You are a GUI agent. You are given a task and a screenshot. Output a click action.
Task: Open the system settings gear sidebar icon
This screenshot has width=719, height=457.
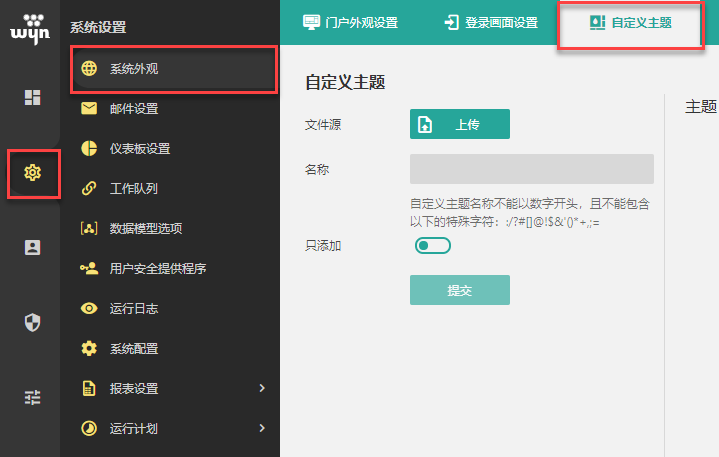click(x=33, y=173)
